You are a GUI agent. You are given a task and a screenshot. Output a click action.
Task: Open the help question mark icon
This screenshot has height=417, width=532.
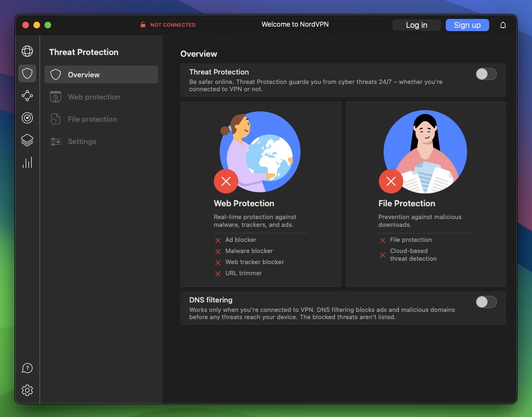pyautogui.click(x=27, y=368)
